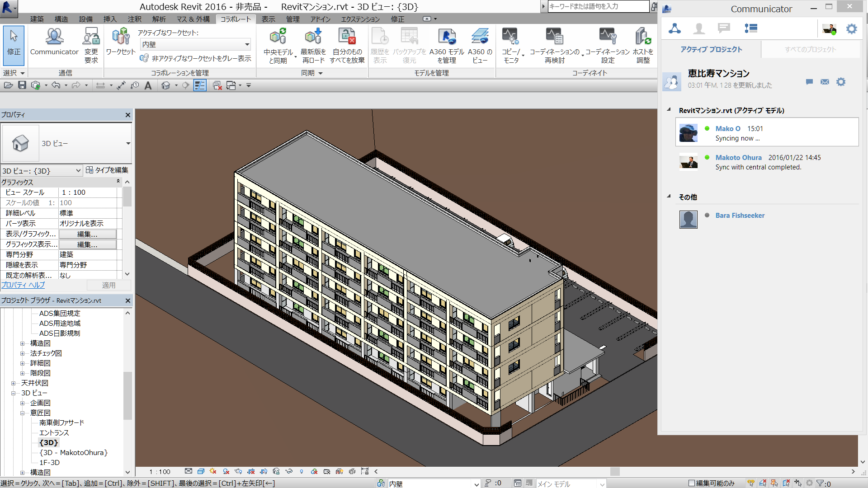
Task: Open the 3D view type selector dropdown
Action: [x=128, y=144]
